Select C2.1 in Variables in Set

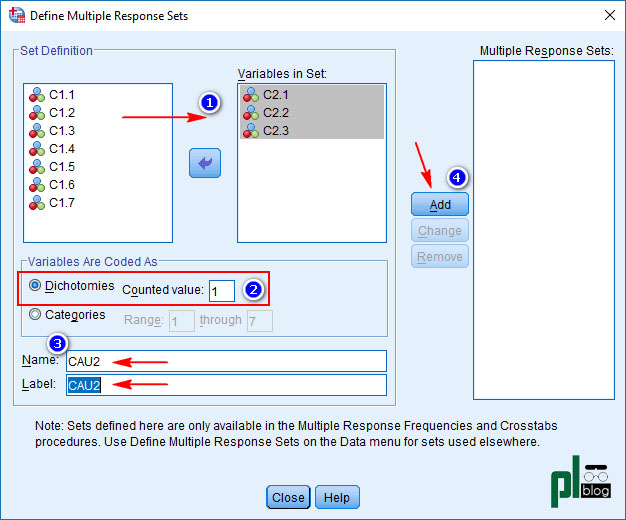[x=276, y=95]
